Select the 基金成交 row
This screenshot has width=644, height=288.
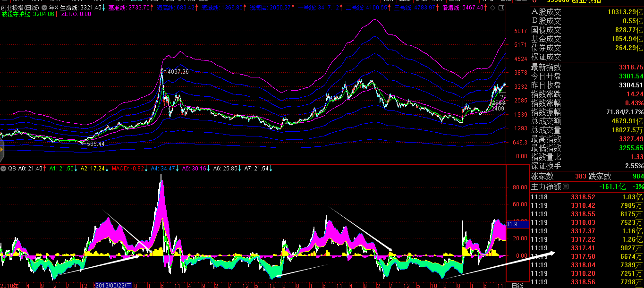pyautogui.click(x=587, y=39)
